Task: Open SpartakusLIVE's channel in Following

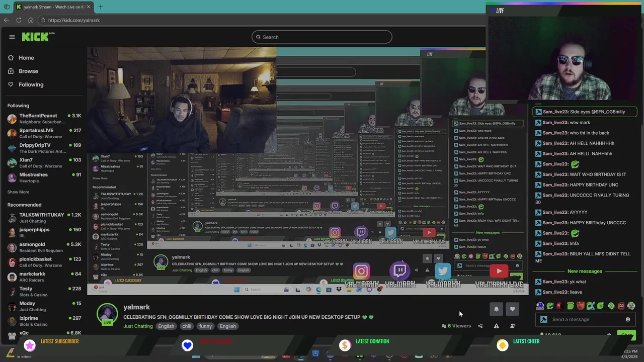Action: click(44, 133)
